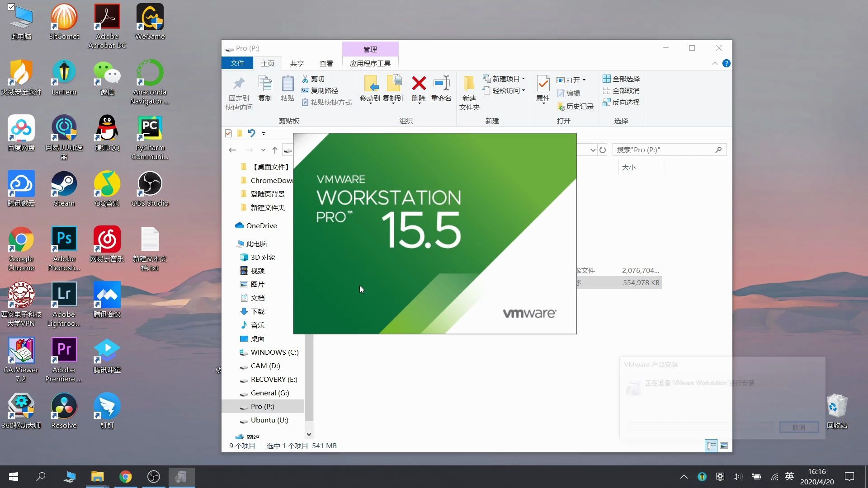
Task: Click the Windows Start button
Action: pos(14,477)
